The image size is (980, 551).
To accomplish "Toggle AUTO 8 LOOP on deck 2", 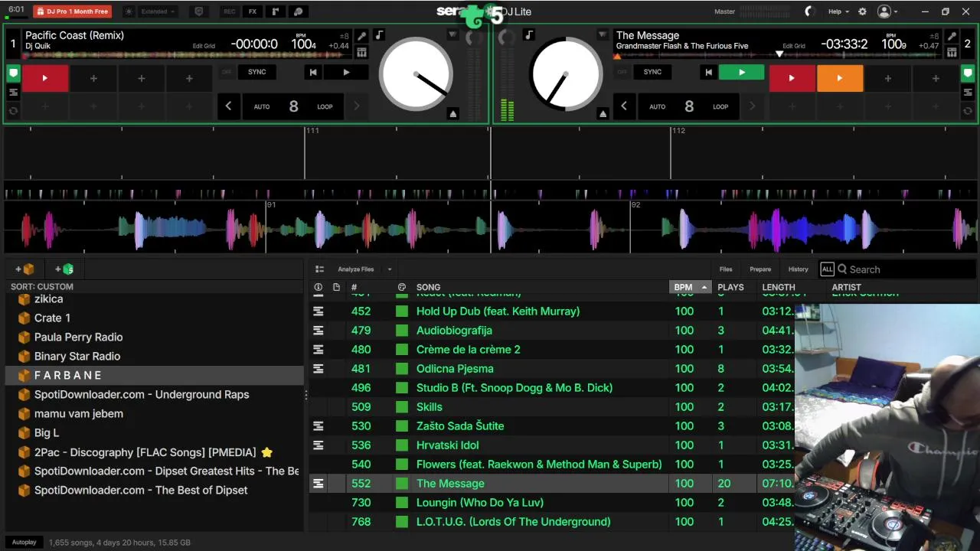I will click(689, 106).
